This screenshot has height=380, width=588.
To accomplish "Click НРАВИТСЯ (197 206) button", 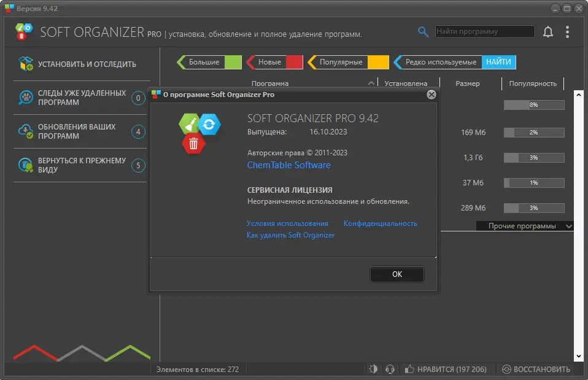I will tap(446, 369).
